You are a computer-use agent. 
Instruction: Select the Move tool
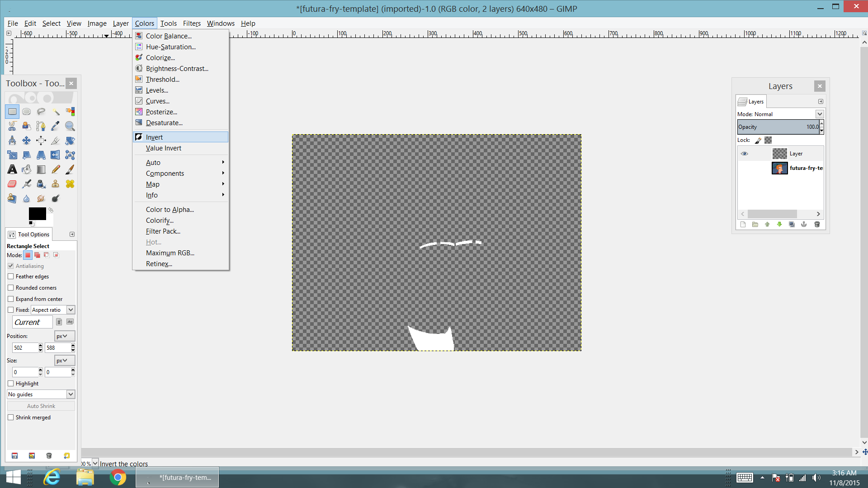click(27, 141)
